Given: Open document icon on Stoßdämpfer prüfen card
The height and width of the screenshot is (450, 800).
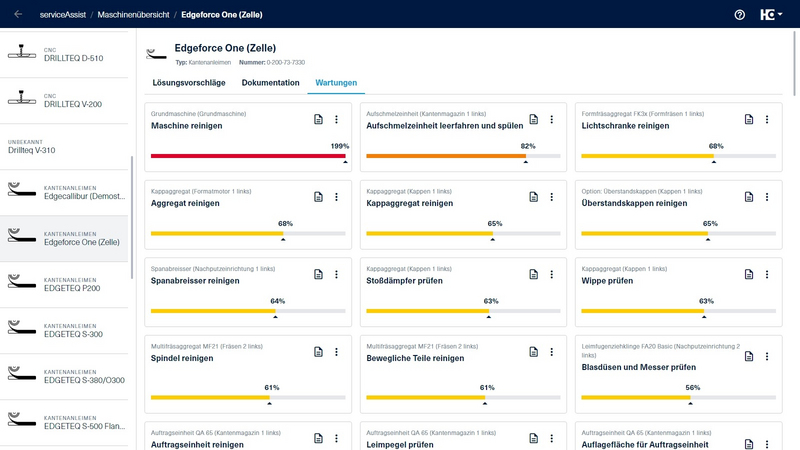Looking at the screenshot, I should 534,275.
